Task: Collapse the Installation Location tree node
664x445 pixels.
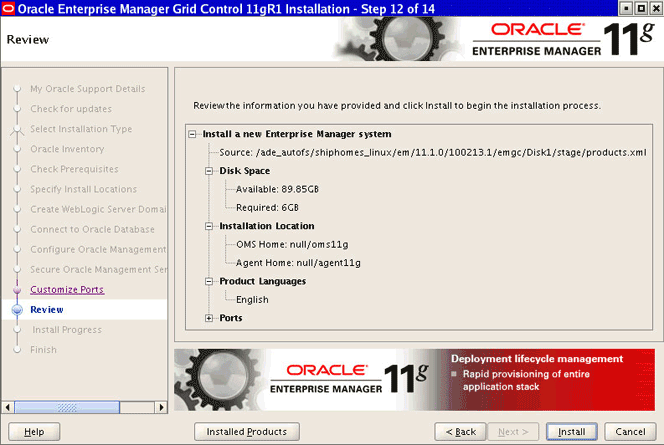Action: pos(209,226)
